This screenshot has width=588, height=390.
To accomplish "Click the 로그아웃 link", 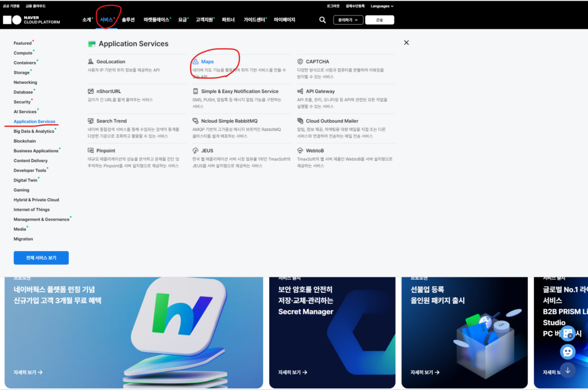I will pyautogui.click(x=333, y=6).
